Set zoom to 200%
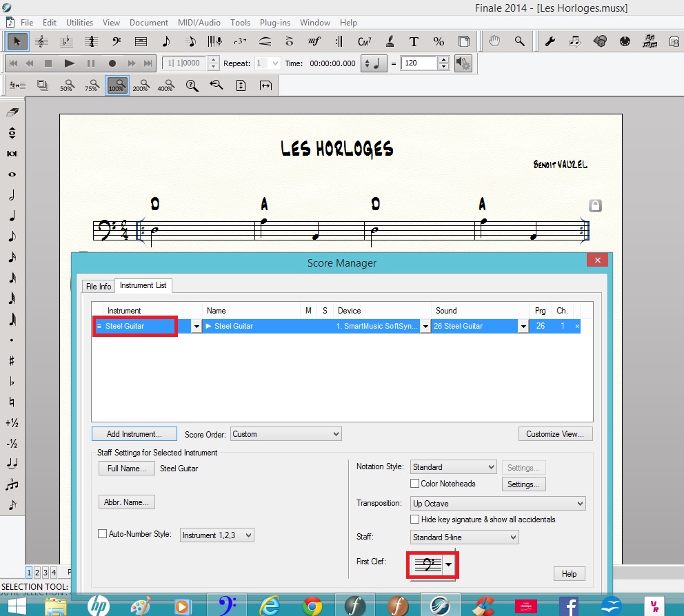The image size is (684, 616). coord(141,85)
